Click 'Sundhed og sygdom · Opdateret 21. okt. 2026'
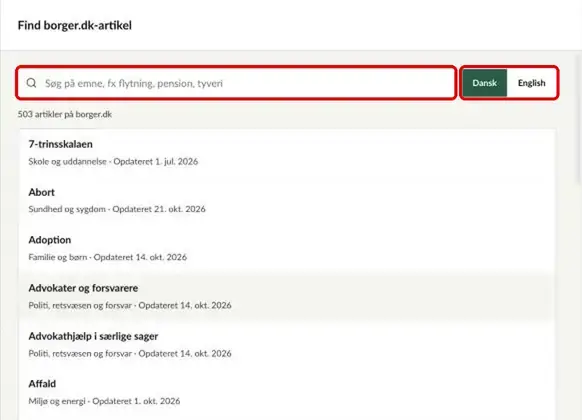Image resolution: width=582 pixels, height=420 pixels. click(x=117, y=209)
